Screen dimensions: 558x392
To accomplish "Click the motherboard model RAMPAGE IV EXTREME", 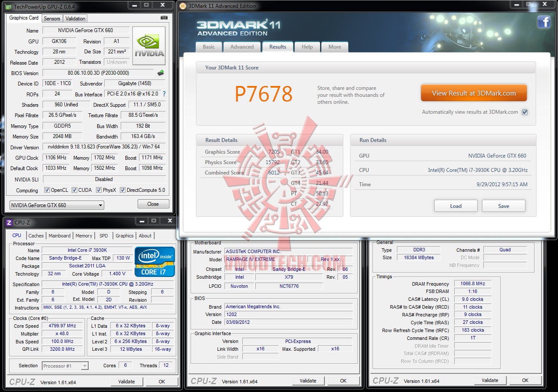I will click(265, 259).
